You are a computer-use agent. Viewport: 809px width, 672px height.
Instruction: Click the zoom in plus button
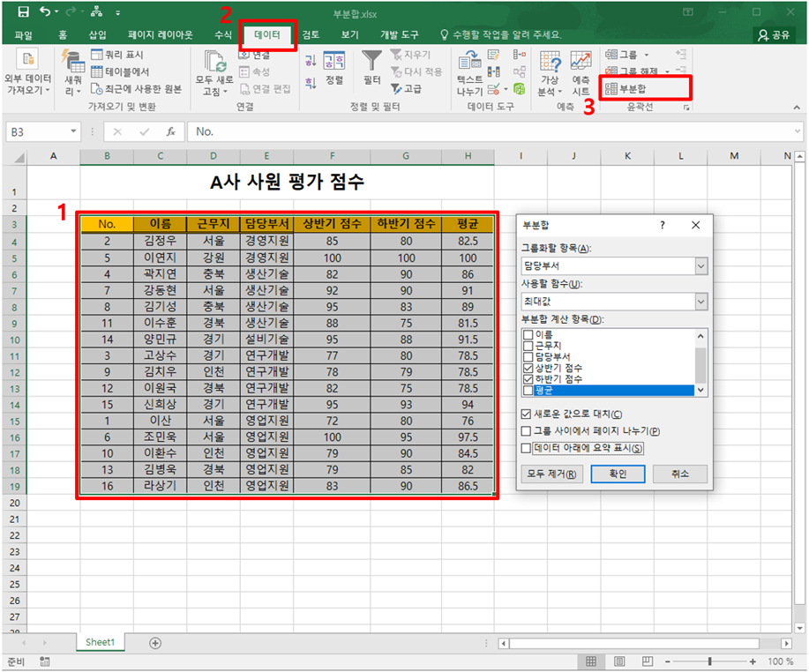coord(753,661)
